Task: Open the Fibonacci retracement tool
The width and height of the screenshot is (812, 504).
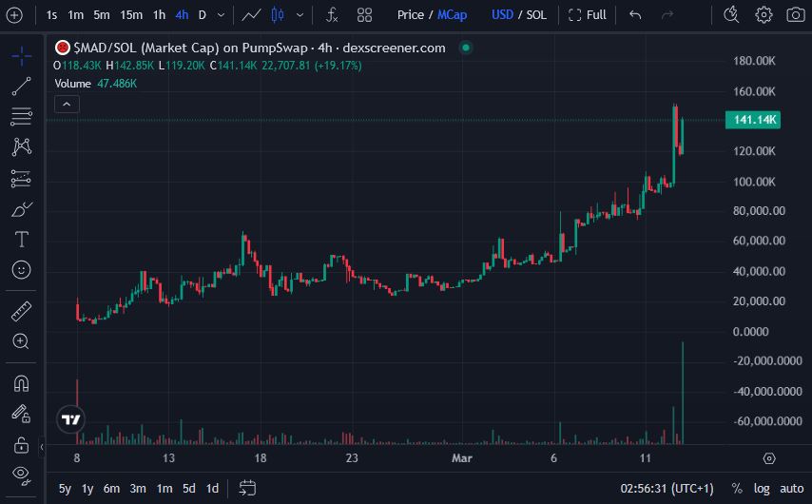Action: [21, 117]
